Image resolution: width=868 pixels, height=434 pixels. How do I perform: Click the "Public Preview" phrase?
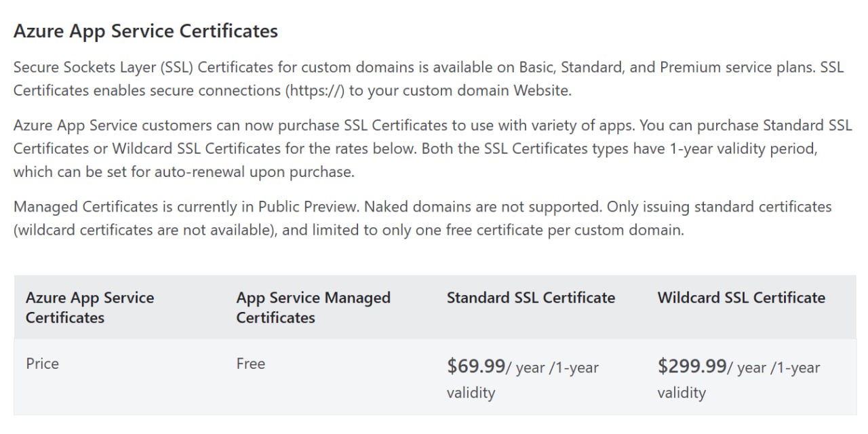(x=315, y=206)
